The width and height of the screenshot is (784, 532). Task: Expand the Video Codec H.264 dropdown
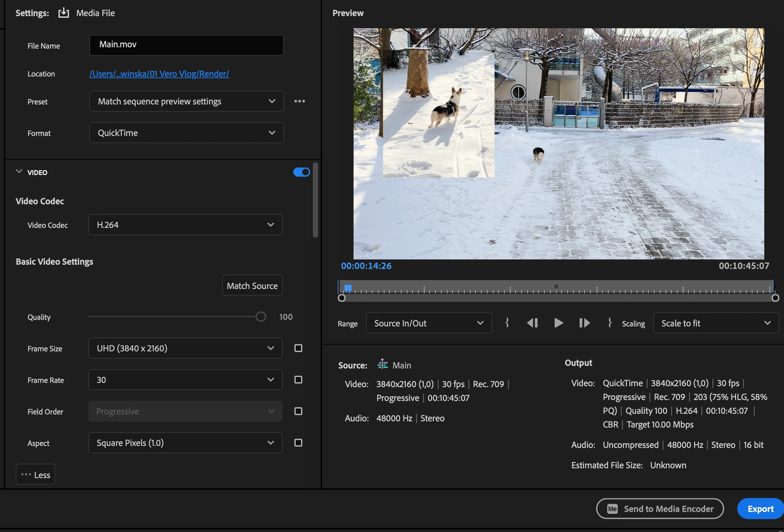click(185, 225)
